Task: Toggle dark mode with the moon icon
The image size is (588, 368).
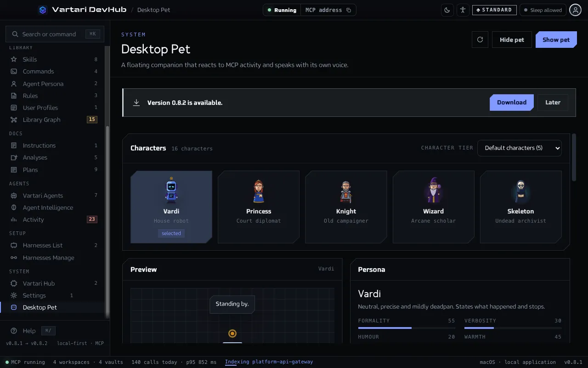Action: click(447, 10)
